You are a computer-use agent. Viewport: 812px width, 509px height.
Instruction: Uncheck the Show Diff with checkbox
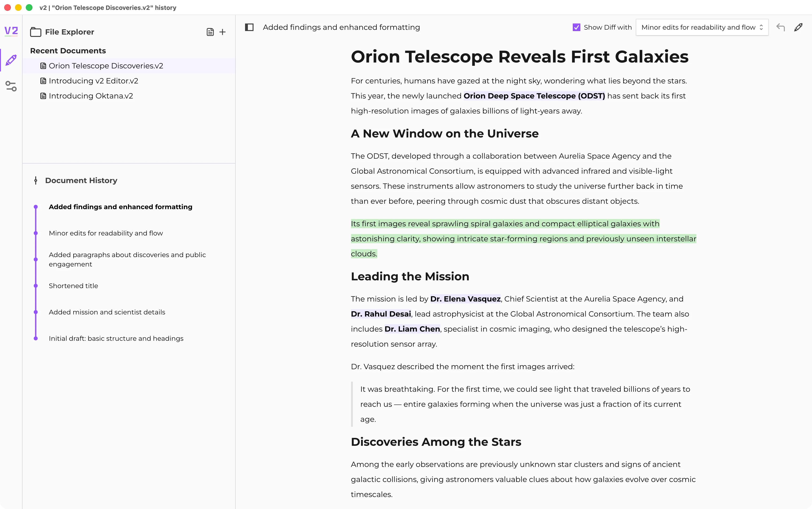[x=576, y=27]
